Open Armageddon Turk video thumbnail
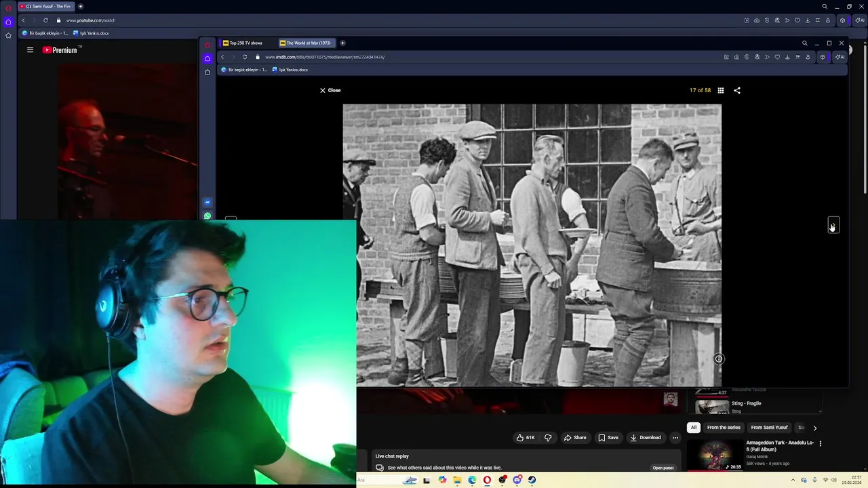Image resolution: width=868 pixels, height=488 pixels. (x=715, y=455)
